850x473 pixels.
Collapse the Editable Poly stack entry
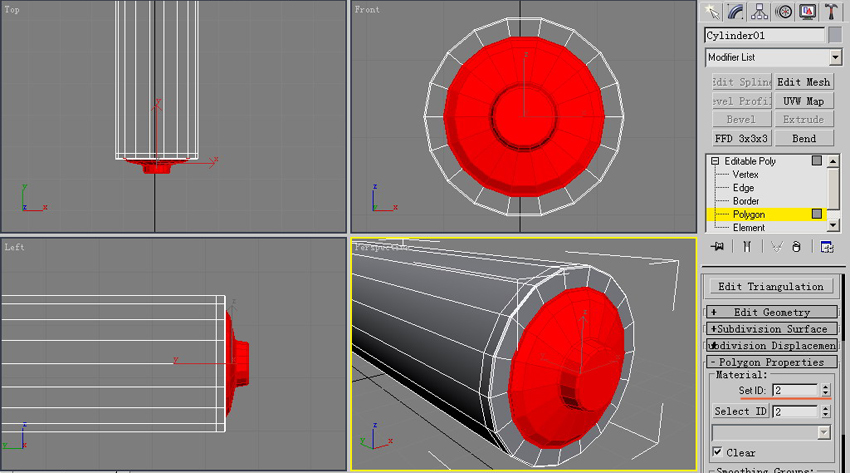(x=714, y=161)
